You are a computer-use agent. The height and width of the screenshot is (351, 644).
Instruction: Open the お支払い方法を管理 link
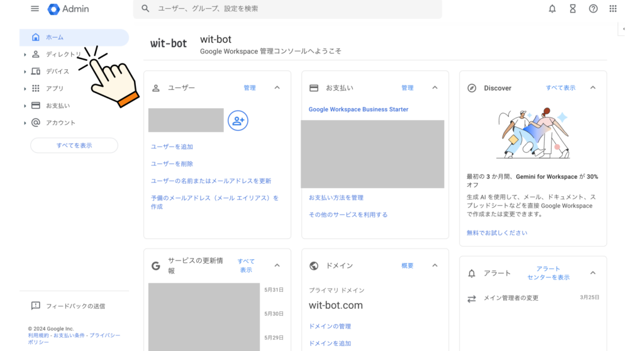tap(336, 198)
